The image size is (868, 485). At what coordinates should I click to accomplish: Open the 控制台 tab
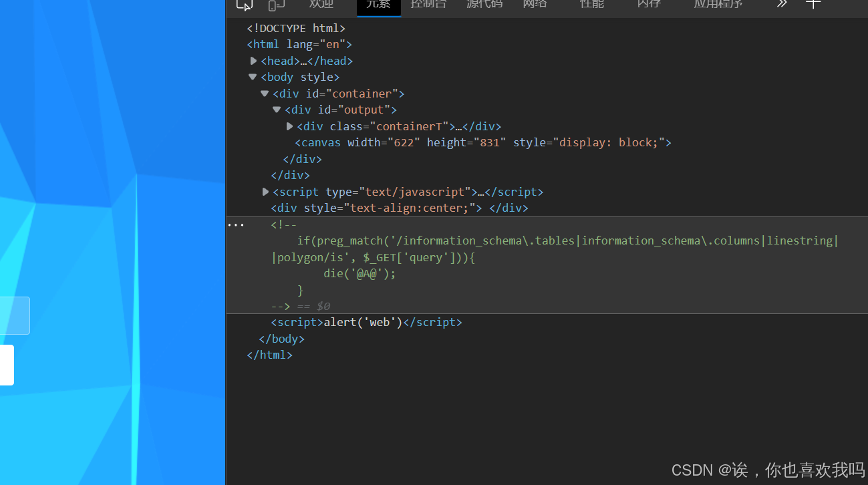(428, 4)
